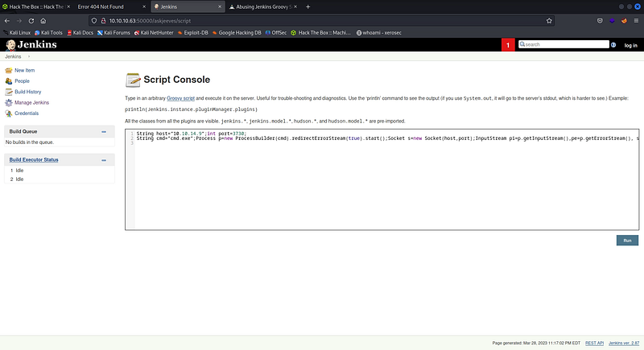Image resolution: width=644 pixels, height=350 pixels.
Task: Open the whoami - xerosec bookmark
Action: 378,33
